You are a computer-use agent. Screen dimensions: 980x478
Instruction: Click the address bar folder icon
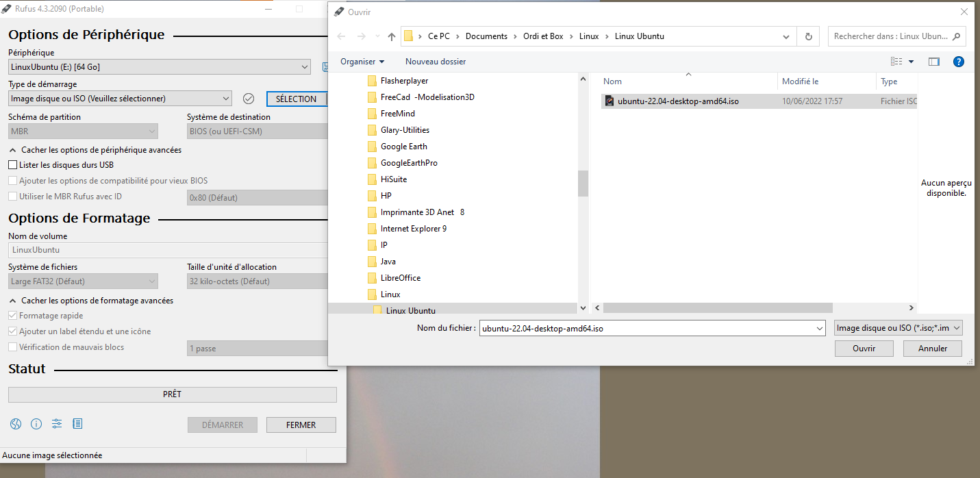408,36
